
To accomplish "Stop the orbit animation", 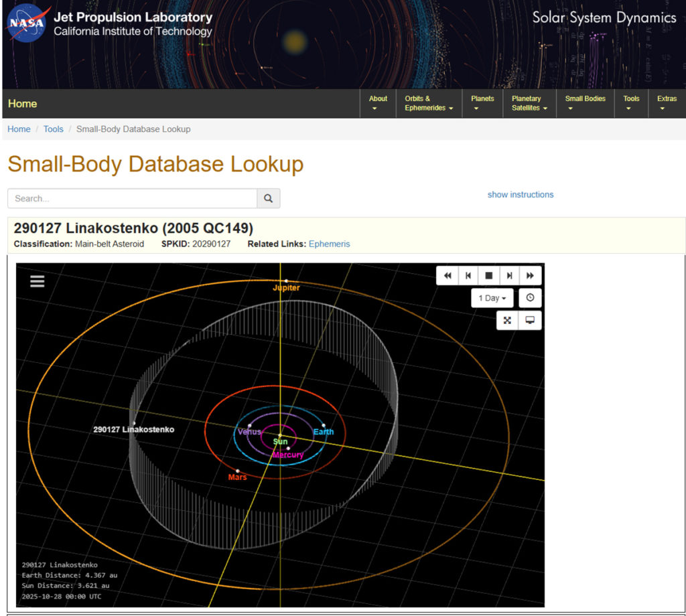I will click(x=489, y=276).
